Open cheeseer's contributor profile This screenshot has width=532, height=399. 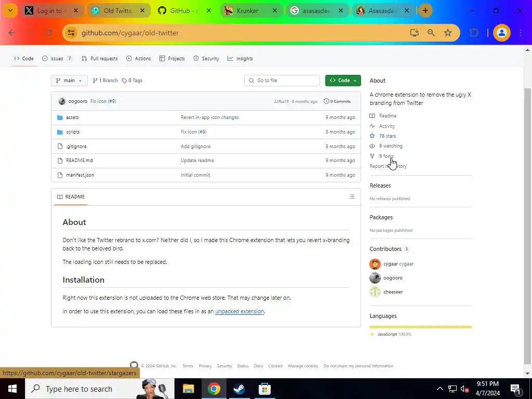point(393,292)
